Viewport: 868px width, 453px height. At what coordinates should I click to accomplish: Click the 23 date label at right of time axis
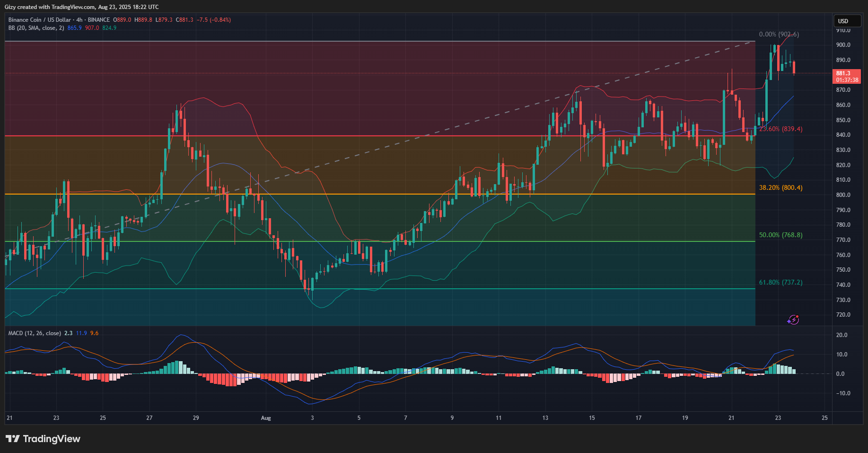pyautogui.click(x=778, y=418)
